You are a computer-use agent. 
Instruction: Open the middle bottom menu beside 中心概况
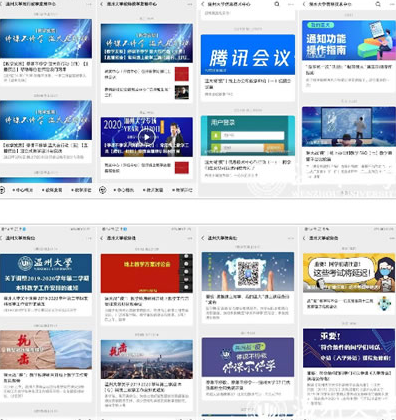pyautogui.click(x=52, y=190)
